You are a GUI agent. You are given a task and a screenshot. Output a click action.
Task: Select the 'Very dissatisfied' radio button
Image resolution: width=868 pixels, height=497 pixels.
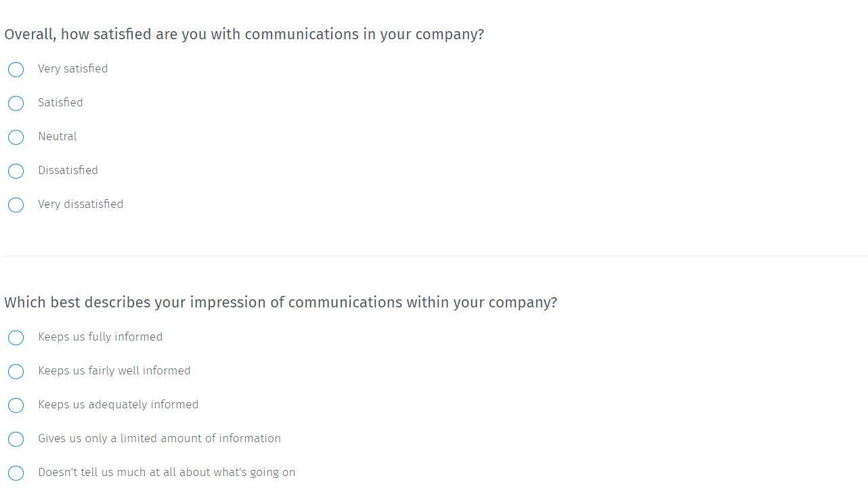pyautogui.click(x=16, y=204)
